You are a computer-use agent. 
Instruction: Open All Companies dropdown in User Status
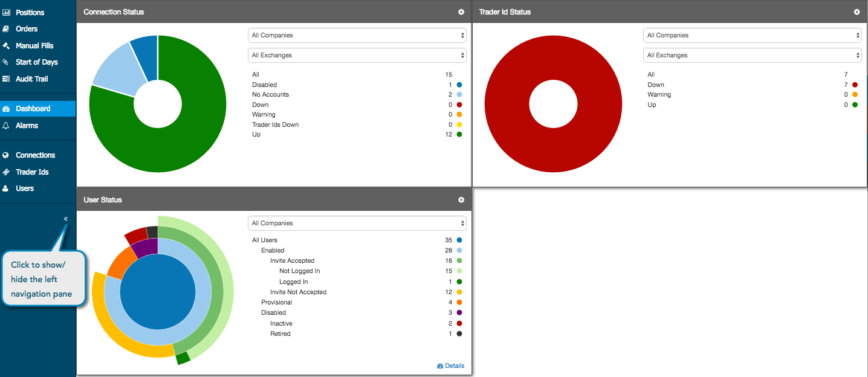click(x=357, y=223)
